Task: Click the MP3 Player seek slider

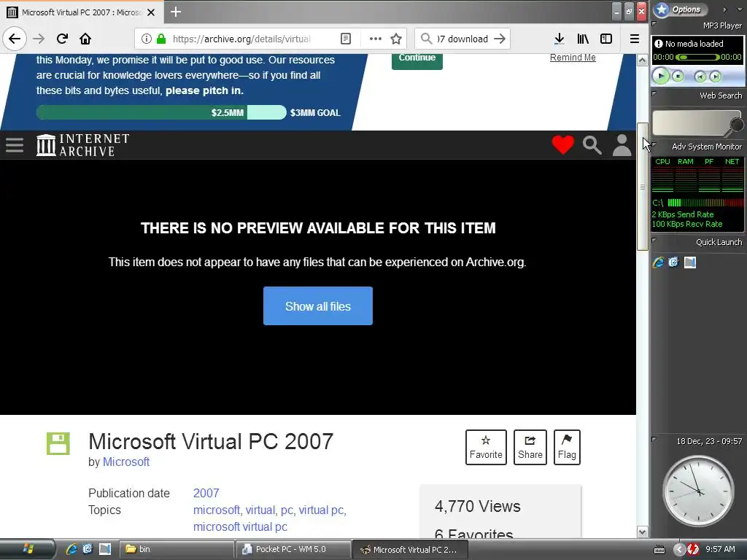Action: pos(697,57)
